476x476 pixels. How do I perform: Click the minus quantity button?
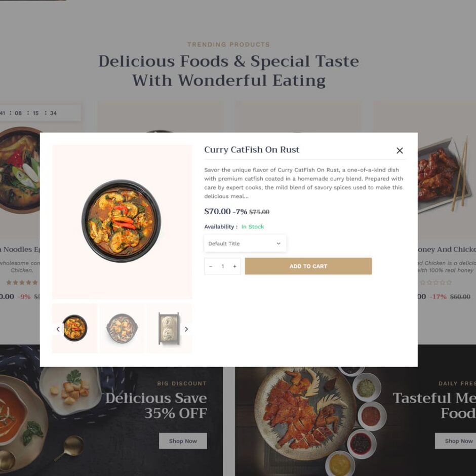[x=211, y=266]
